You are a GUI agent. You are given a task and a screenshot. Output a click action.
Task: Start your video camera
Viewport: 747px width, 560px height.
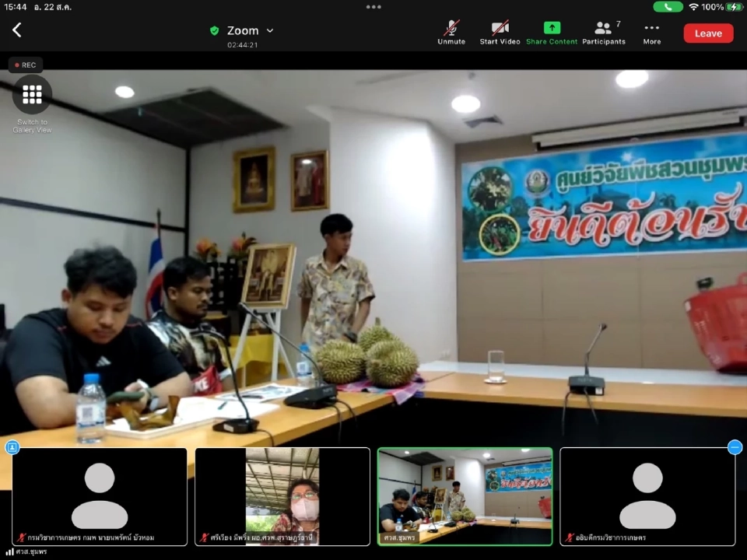coord(500,33)
